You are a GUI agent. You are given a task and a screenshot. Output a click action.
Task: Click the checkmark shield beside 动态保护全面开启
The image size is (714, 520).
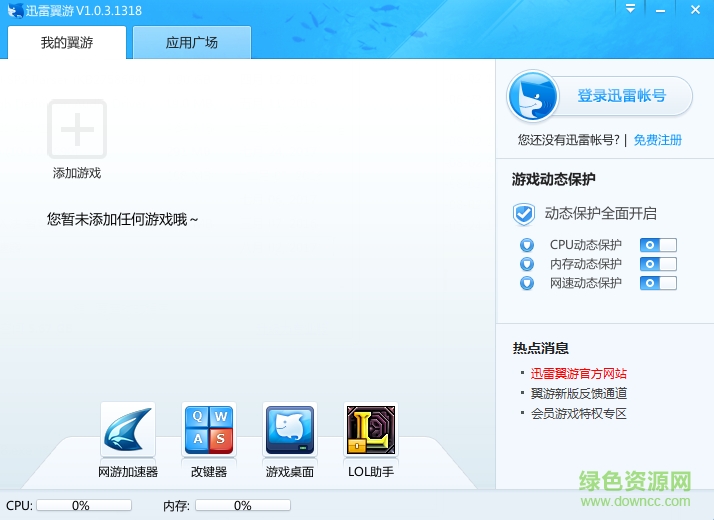(524, 214)
